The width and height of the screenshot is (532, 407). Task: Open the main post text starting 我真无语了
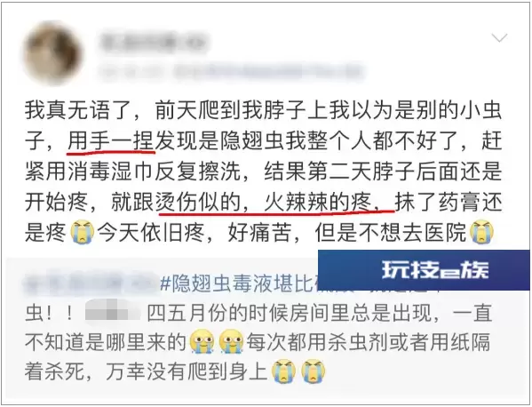(x=263, y=172)
